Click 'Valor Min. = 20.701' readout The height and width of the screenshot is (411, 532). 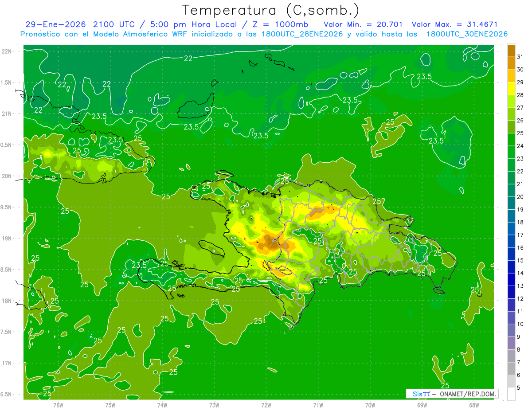[363, 24]
